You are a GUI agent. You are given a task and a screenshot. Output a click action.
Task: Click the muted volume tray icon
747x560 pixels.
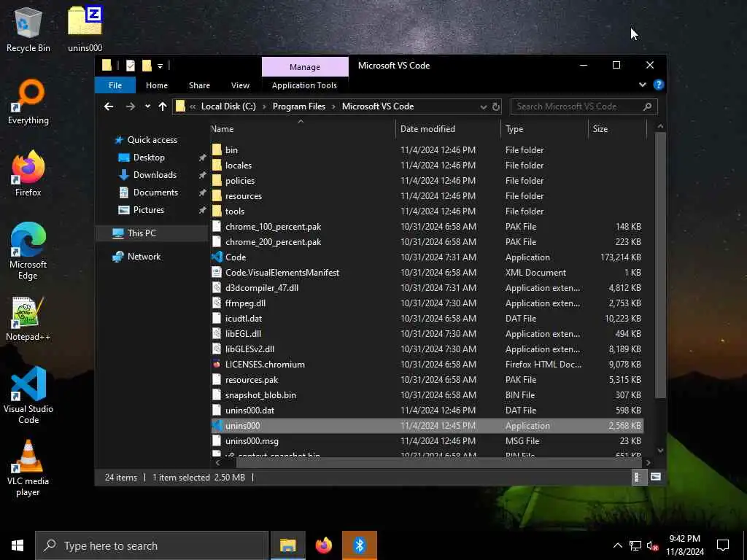click(653, 545)
